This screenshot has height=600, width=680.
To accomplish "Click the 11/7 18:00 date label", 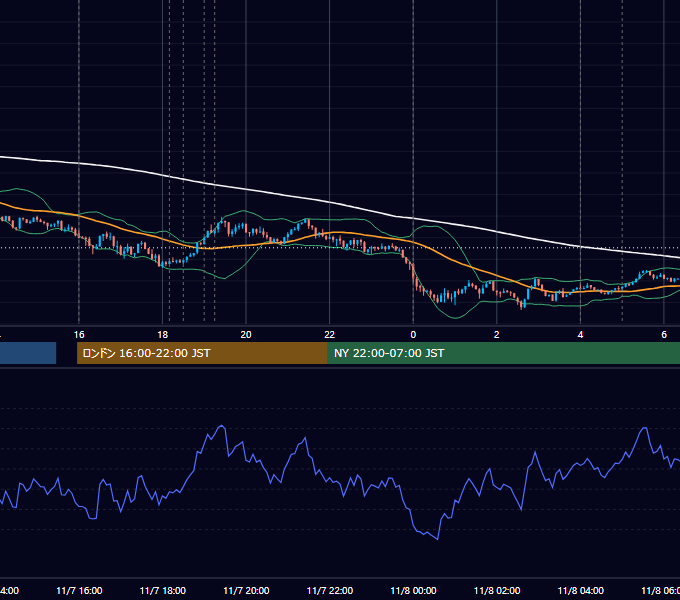I will click(163, 591).
